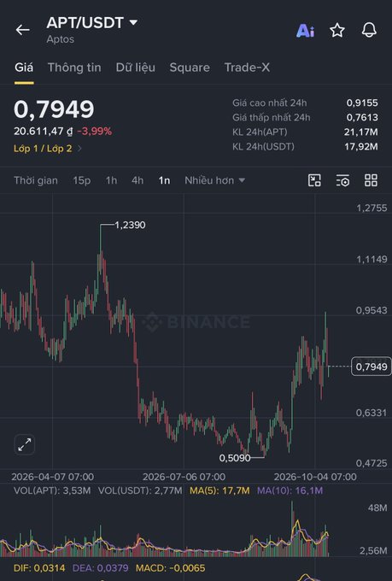
Task: Open the multi-chart grid layout icon
Action: pos(371,180)
